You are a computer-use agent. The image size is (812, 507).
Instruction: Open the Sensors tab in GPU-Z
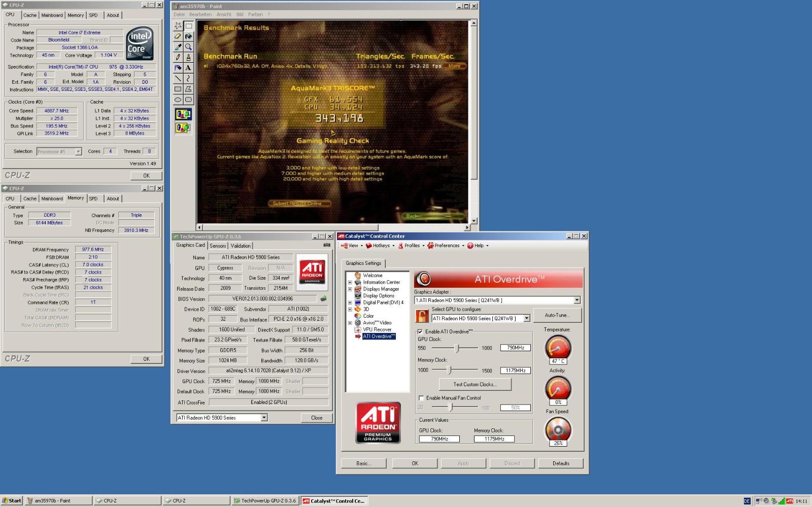(218, 246)
